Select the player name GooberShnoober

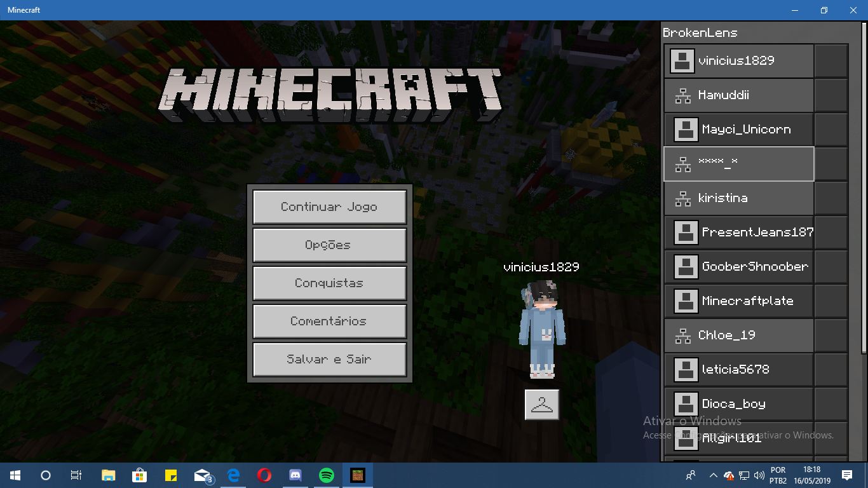point(755,267)
